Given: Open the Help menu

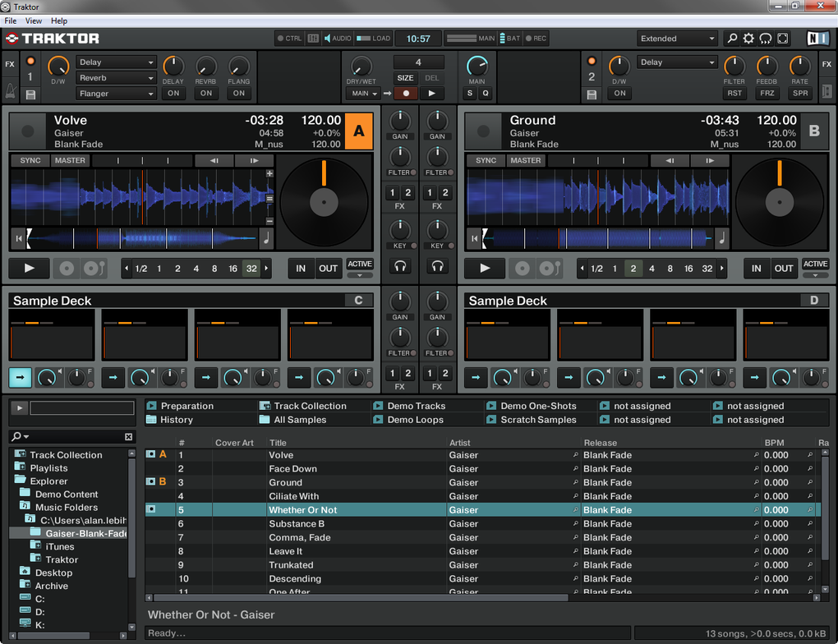Looking at the screenshot, I should coord(59,21).
